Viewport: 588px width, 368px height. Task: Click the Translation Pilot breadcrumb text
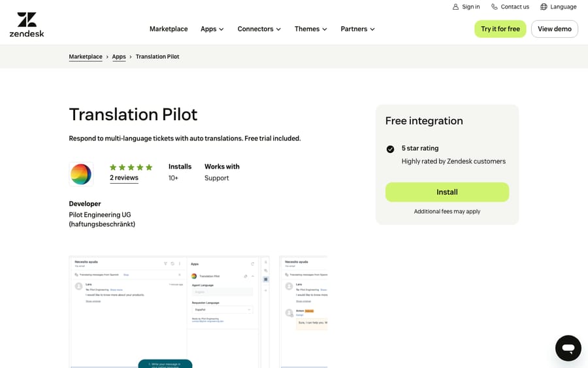pyautogui.click(x=157, y=57)
